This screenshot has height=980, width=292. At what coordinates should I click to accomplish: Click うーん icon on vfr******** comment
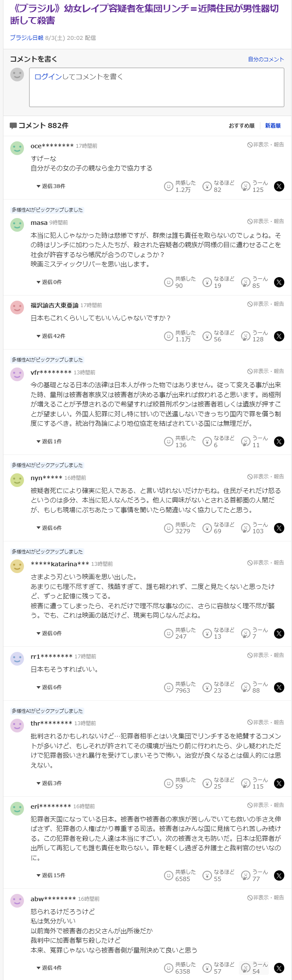pyautogui.click(x=246, y=442)
